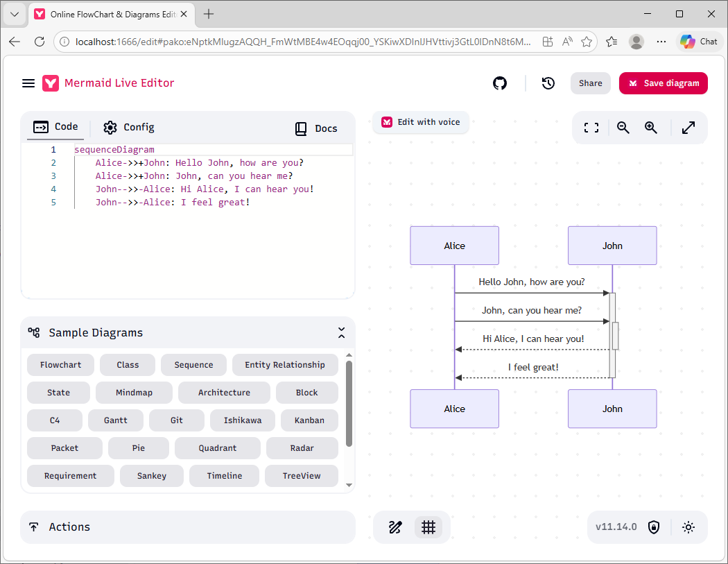Open the tab search dropdown
728x564 pixels.
[x=15, y=14]
